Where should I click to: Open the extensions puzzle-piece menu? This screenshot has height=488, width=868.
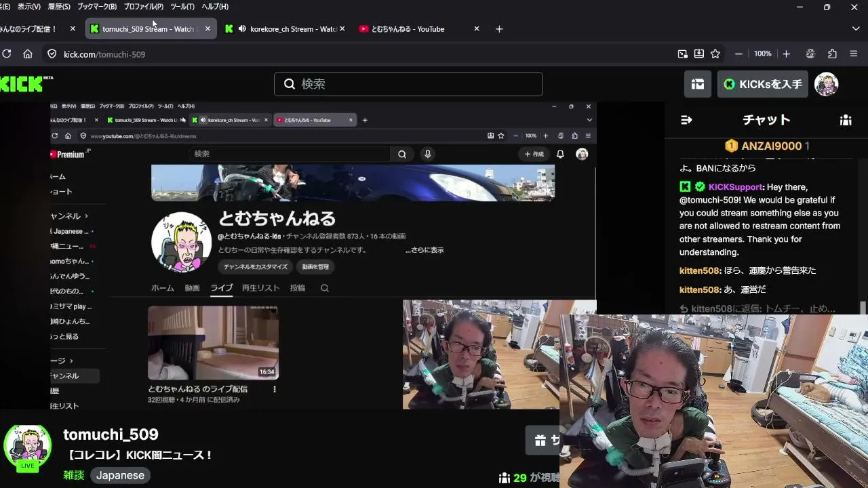click(x=832, y=54)
